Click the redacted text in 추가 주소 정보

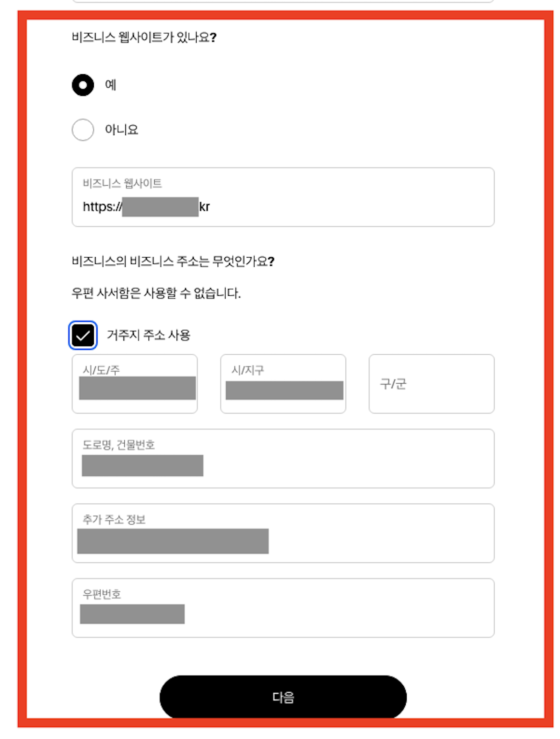coord(174,541)
